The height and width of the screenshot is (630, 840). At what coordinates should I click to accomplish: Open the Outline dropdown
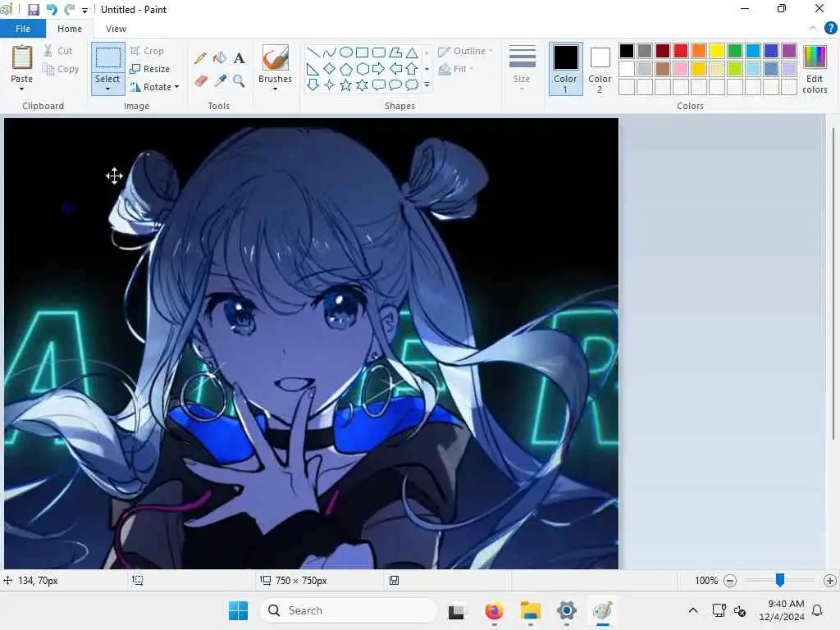[465, 51]
